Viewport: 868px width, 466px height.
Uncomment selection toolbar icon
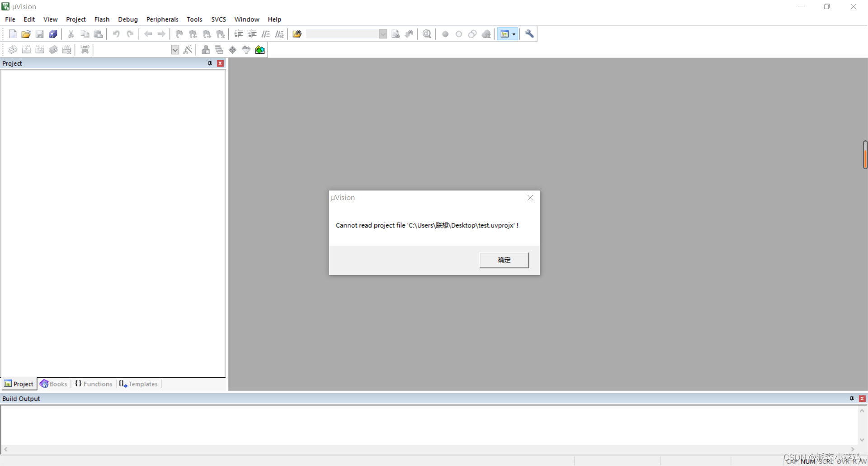(279, 34)
